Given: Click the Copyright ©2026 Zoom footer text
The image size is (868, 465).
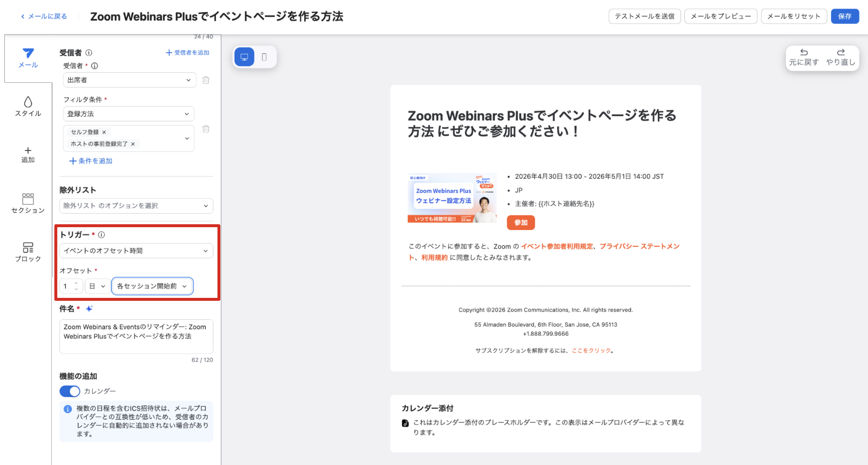Looking at the screenshot, I should point(546,310).
